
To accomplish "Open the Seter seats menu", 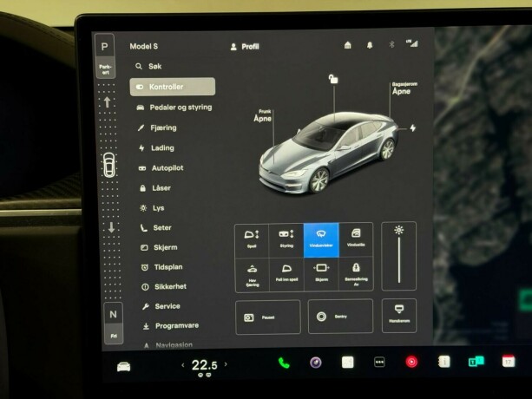I will tap(155, 228).
